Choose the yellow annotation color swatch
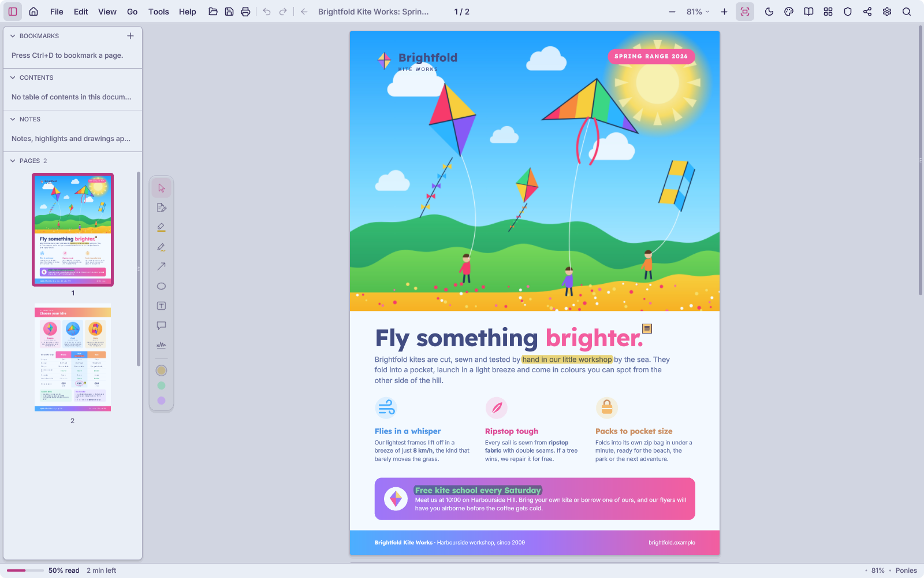Image resolution: width=924 pixels, height=578 pixels. [x=161, y=370]
